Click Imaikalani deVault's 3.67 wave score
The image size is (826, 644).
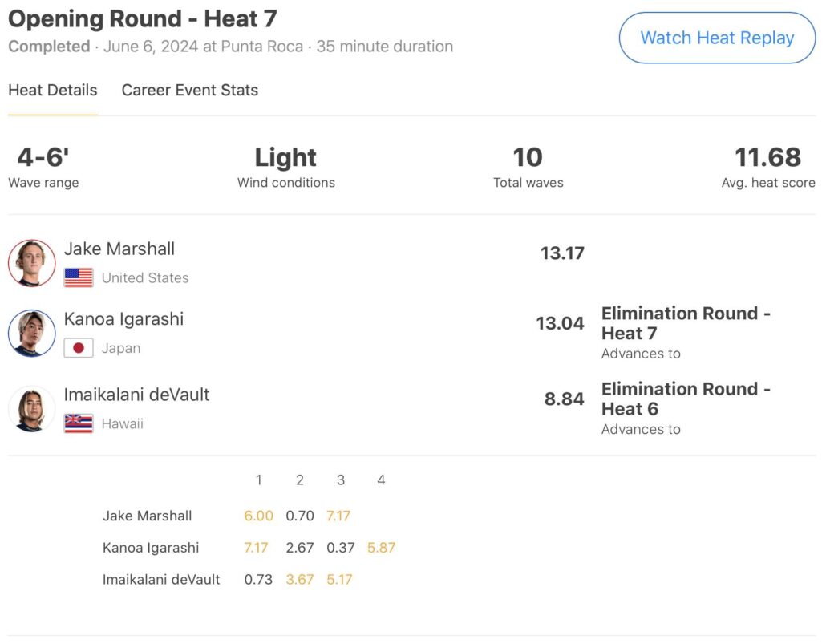click(300, 579)
